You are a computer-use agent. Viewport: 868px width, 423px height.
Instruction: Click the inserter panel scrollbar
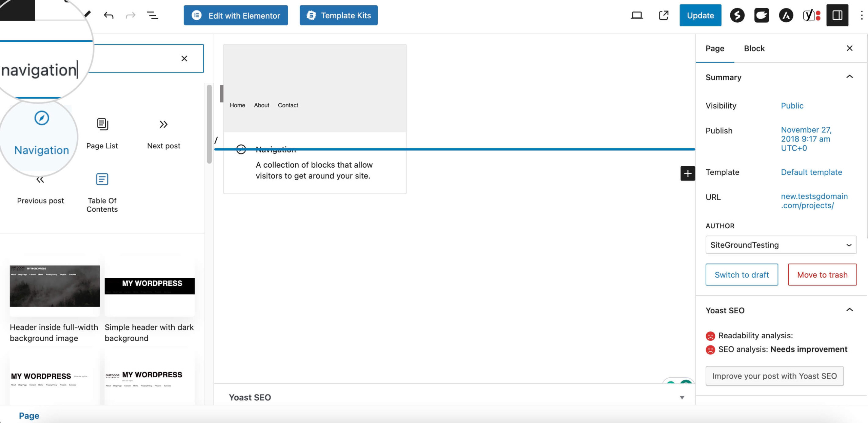coord(209,124)
